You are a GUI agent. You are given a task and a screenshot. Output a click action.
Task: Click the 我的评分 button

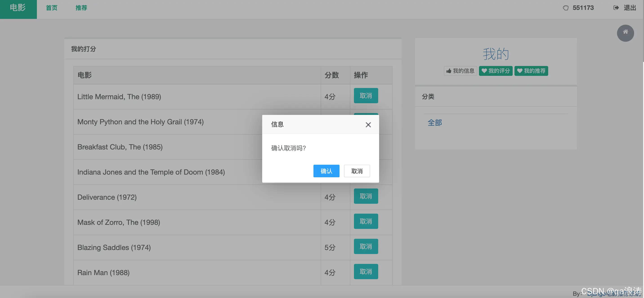coord(495,71)
